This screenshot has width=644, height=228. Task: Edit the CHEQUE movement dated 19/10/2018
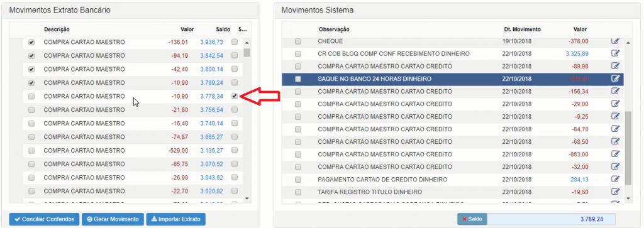[615, 41]
